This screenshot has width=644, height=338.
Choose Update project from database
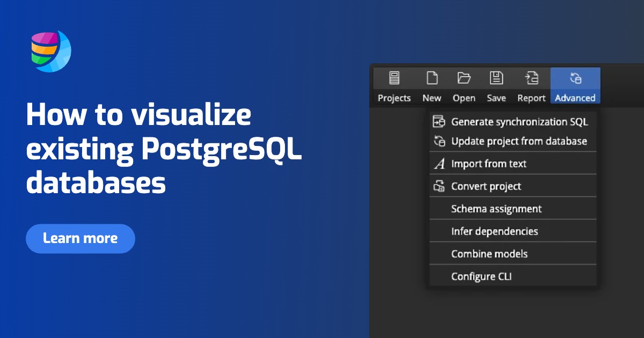click(x=513, y=142)
